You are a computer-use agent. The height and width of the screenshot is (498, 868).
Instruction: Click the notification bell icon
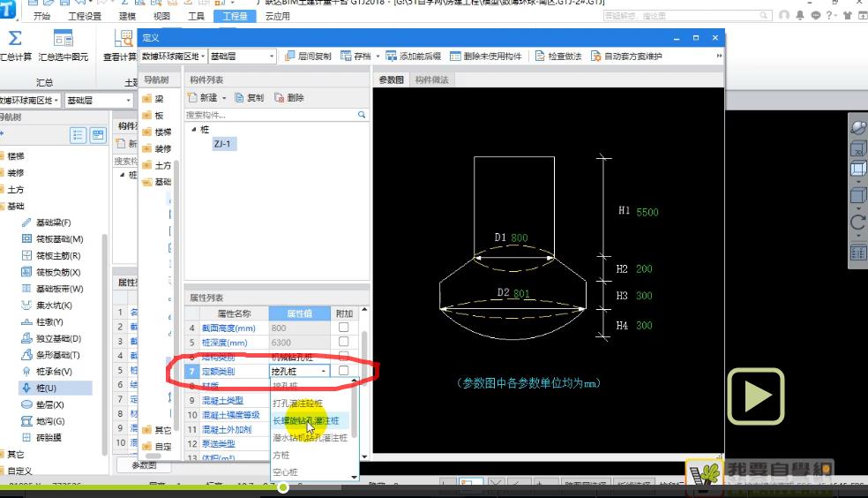[800, 15]
